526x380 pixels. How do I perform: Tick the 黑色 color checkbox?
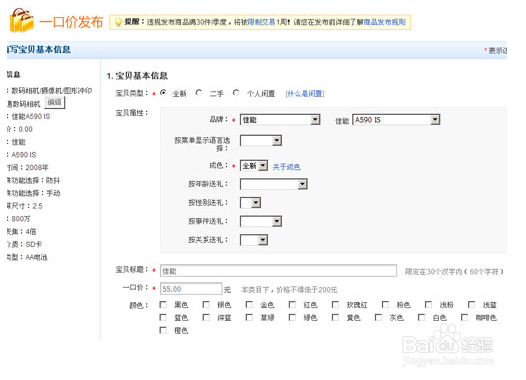click(163, 305)
